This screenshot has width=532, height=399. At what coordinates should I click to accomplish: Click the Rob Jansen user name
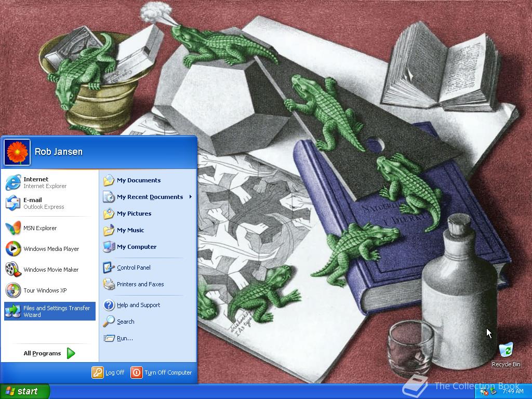(59, 152)
